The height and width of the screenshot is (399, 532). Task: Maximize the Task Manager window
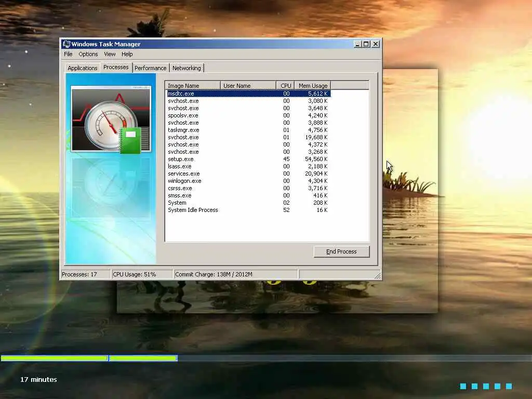click(x=366, y=44)
